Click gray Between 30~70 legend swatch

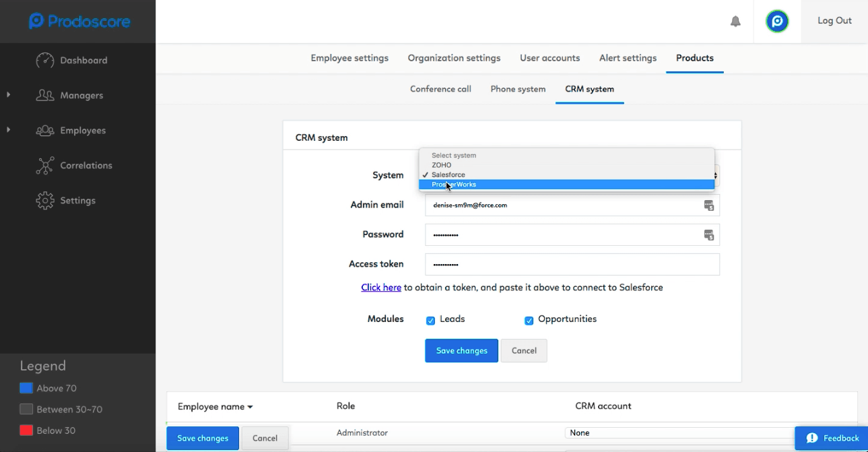tap(26, 409)
